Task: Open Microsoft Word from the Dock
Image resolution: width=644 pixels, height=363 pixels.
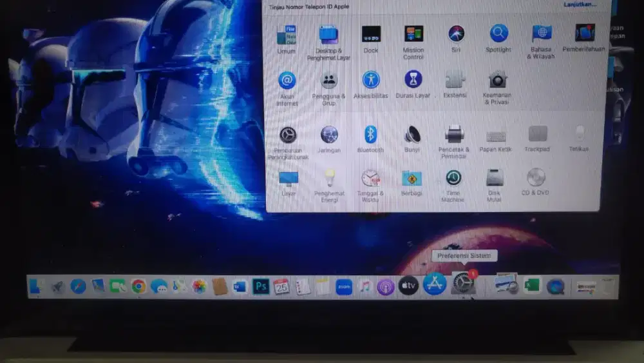Action: 240,286
